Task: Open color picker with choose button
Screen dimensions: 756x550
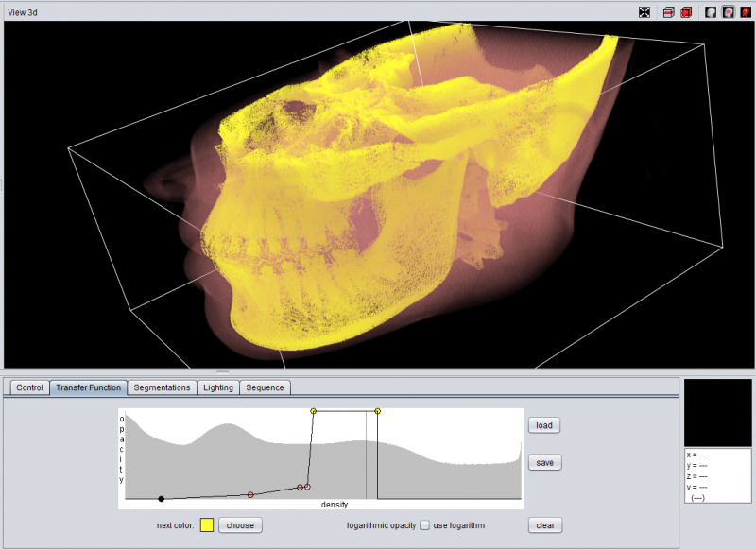Action: pyautogui.click(x=240, y=525)
